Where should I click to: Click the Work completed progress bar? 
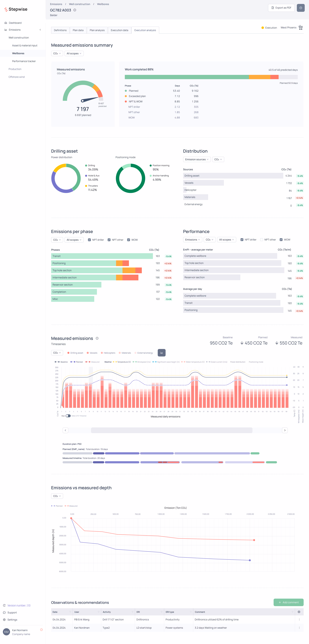click(x=211, y=77)
